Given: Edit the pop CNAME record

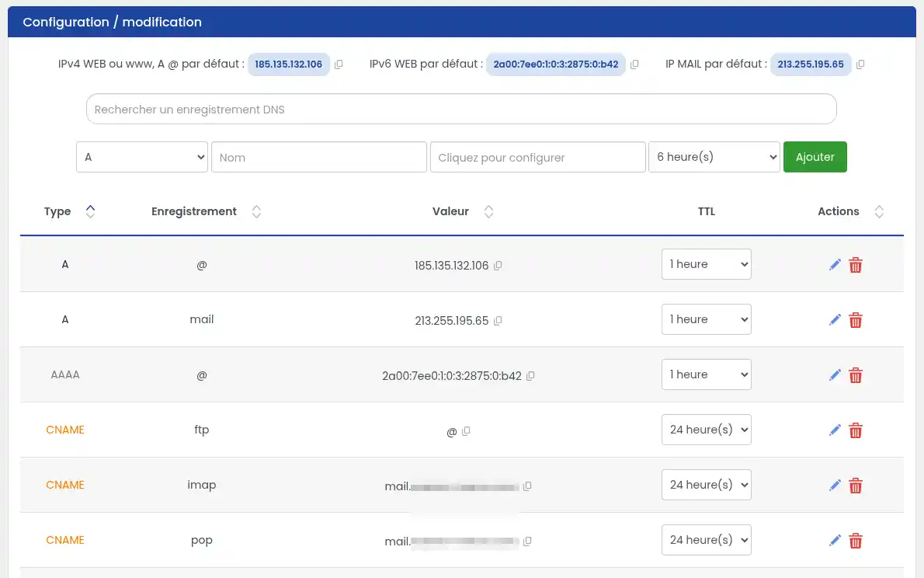Looking at the screenshot, I should point(835,540).
